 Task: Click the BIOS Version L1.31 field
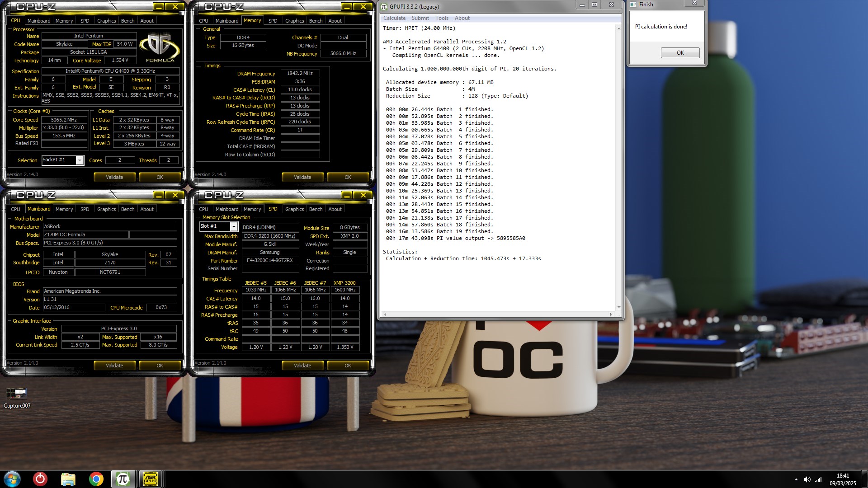pyautogui.click(x=109, y=300)
